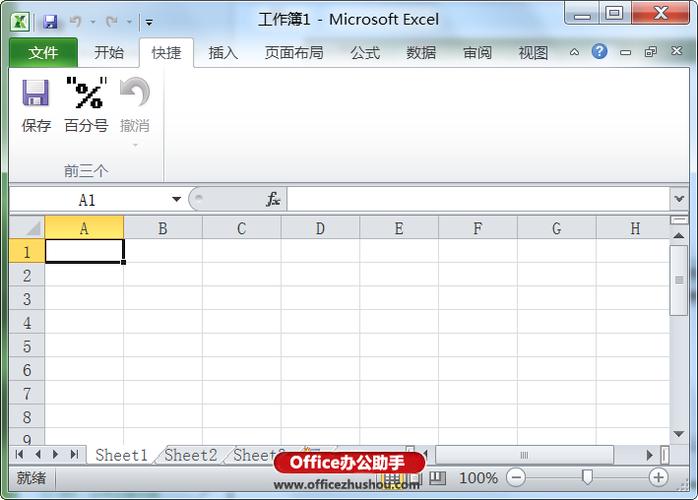Screen dimensions: 698x500
Task: Open the 文件 tab
Action: pyautogui.click(x=43, y=53)
